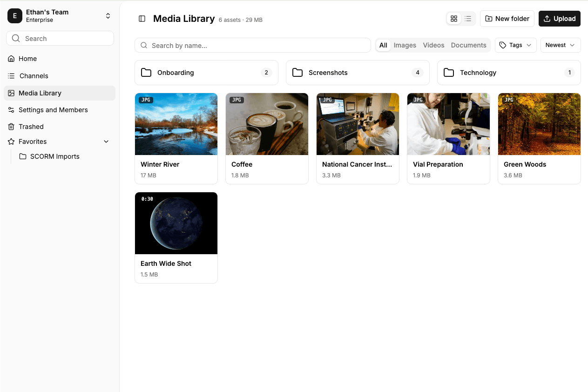The height and width of the screenshot is (392, 588).
Task: Open the team switcher chevrons
Action: [x=108, y=16]
